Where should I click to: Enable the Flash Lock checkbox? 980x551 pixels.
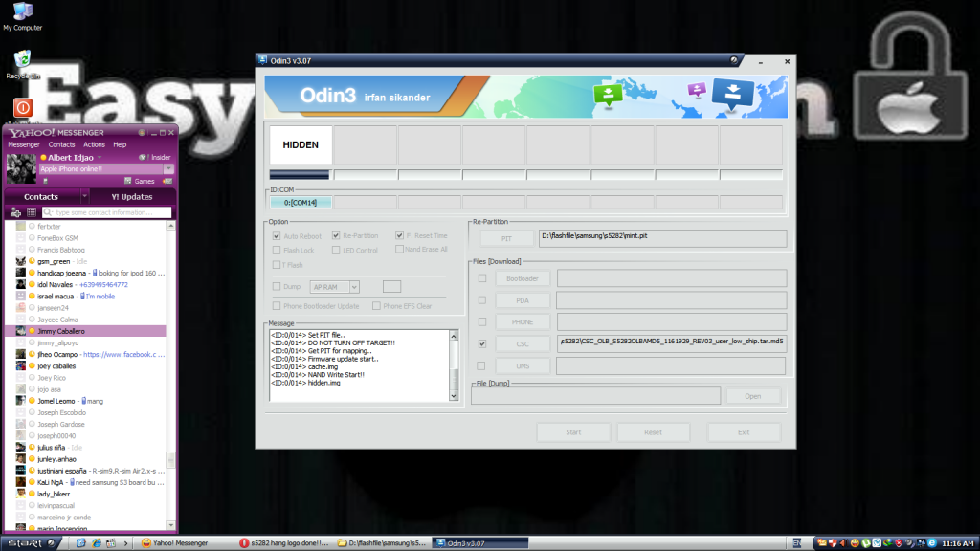(x=277, y=250)
